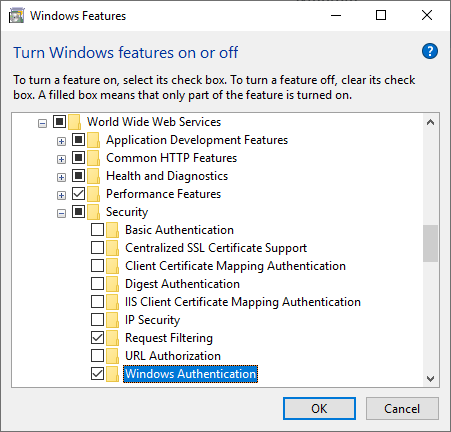Toggle the Common HTTP Features checkbox
Screen dimensions: 451x432
78,158
